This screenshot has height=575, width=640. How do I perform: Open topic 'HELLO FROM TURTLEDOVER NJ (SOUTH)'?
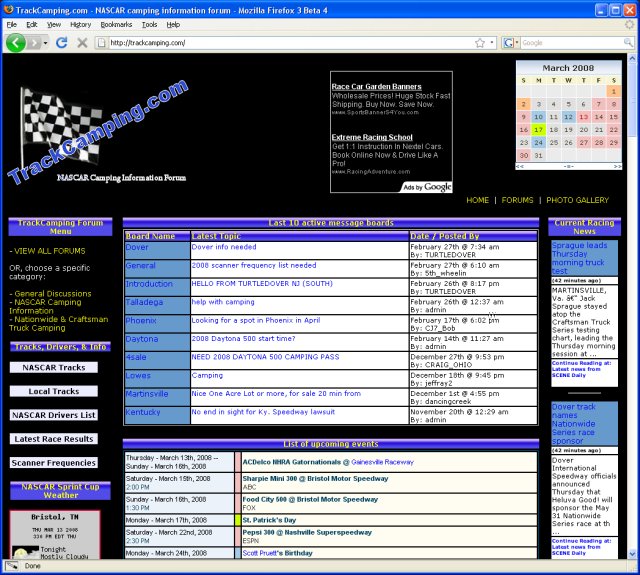pos(262,284)
